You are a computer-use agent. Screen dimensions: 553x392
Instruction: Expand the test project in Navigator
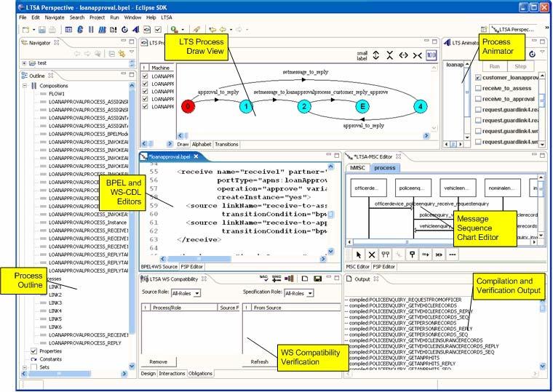tap(24, 63)
